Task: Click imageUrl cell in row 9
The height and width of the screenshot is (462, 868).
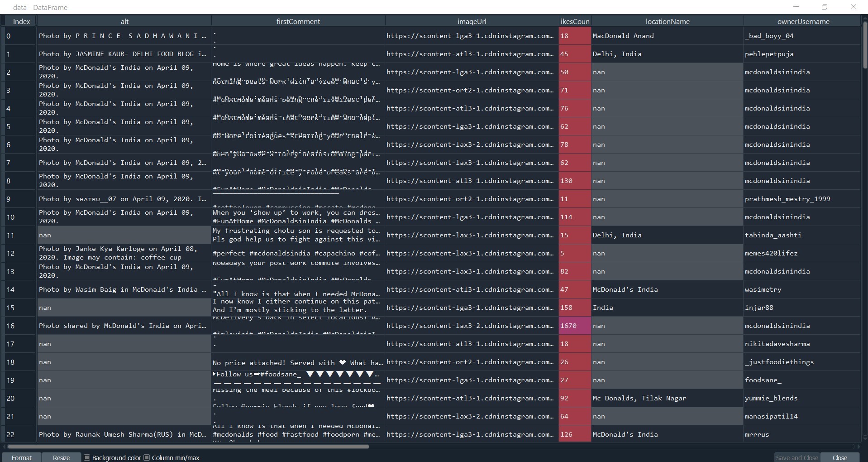Action: (x=472, y=199)
